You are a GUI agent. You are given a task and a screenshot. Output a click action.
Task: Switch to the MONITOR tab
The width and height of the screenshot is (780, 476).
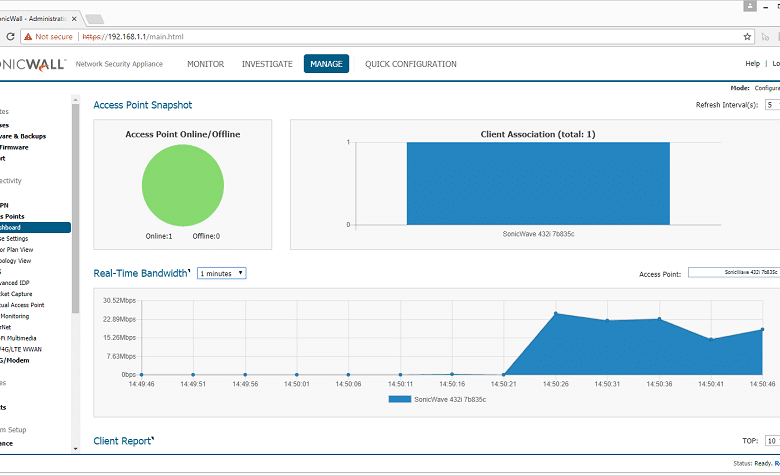[205, 64]
